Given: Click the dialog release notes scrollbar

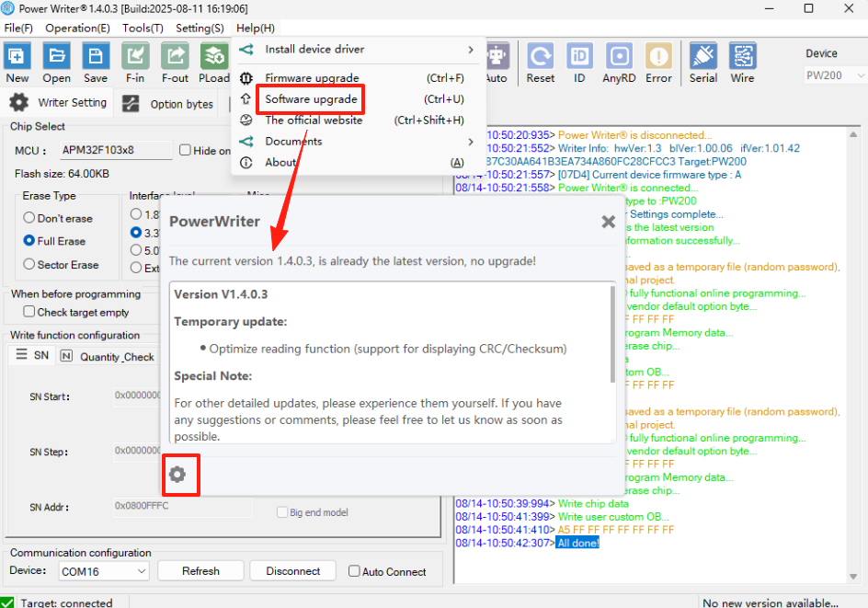Looking at the screenshot, I should pos(612,335).
